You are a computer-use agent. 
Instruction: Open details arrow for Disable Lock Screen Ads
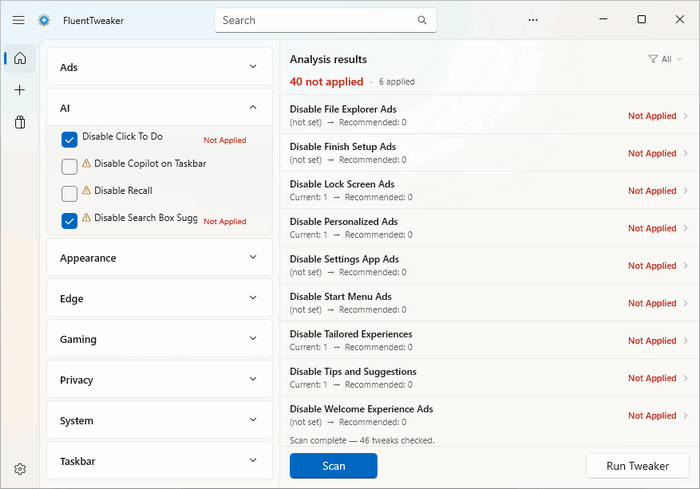click(686, 191)
